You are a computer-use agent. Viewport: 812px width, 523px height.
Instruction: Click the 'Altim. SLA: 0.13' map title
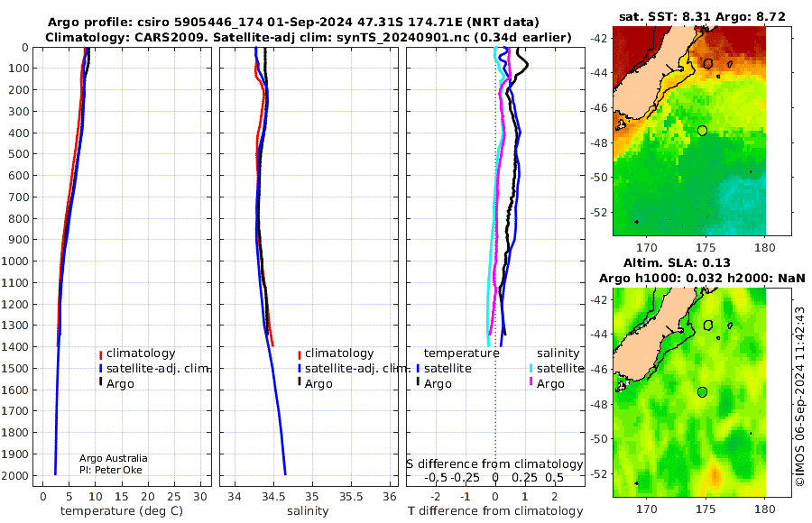(677, 262)
